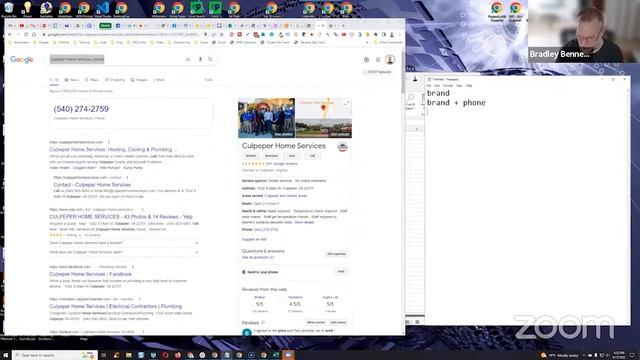Click the Call button in the panel
Viewport: 640px width, 360px height.
pyautogui.click(x=312, y=156)
